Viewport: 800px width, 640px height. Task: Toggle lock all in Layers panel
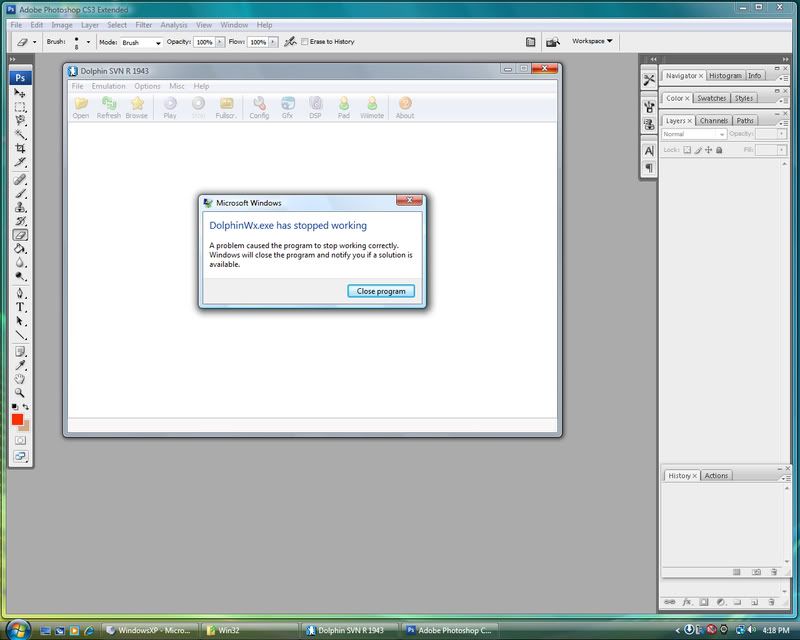(x=719, y=150)
